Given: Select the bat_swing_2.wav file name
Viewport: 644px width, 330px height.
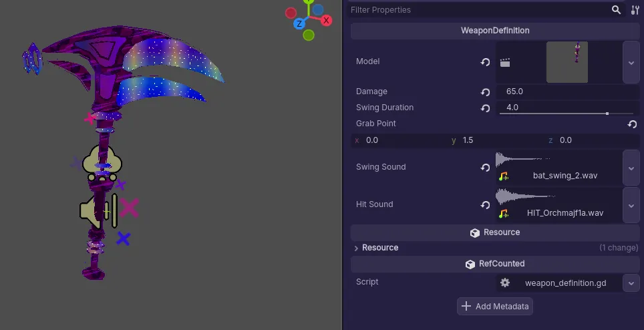Looking at the screenshot, I should pyautogui.click(x=565, y=176).
